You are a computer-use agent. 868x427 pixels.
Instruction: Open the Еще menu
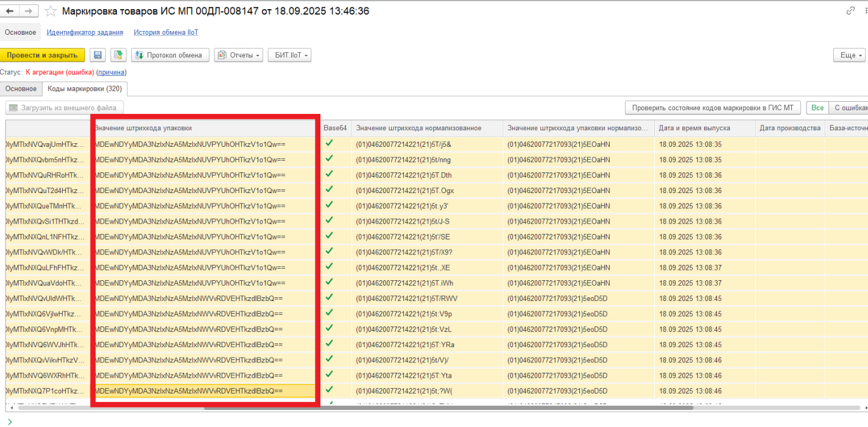coord(850,55)
